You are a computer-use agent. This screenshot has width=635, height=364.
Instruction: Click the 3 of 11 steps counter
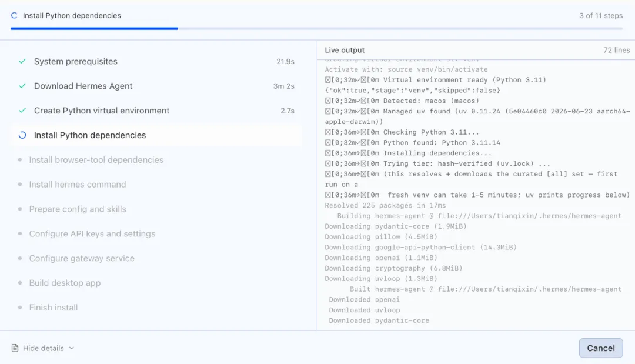601,15
